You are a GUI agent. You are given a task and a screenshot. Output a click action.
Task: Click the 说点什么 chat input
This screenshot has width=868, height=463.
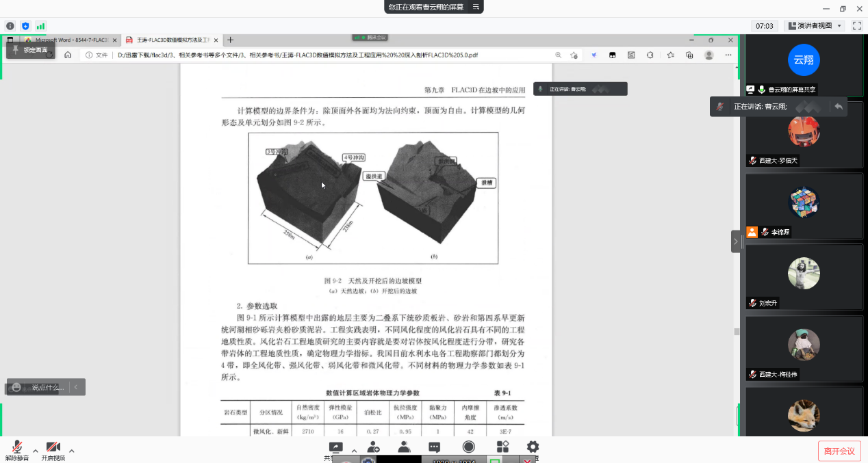coord(40,387)
